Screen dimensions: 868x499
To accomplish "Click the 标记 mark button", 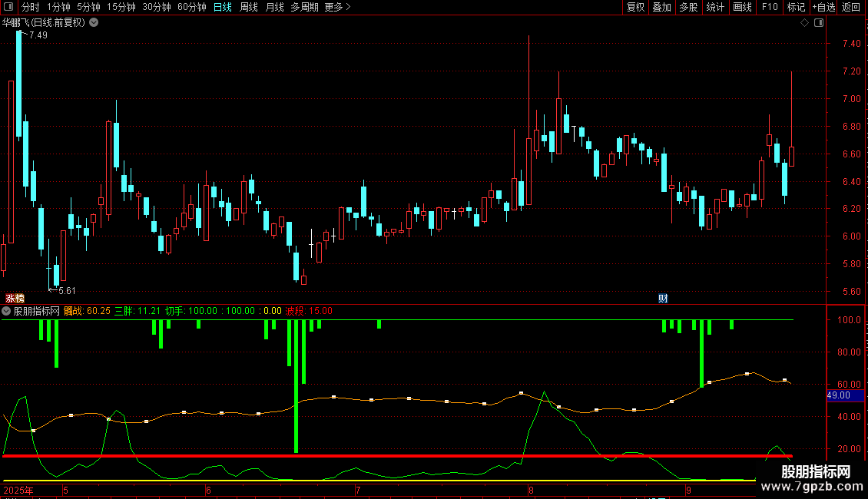I will click(x=796, y=7).
